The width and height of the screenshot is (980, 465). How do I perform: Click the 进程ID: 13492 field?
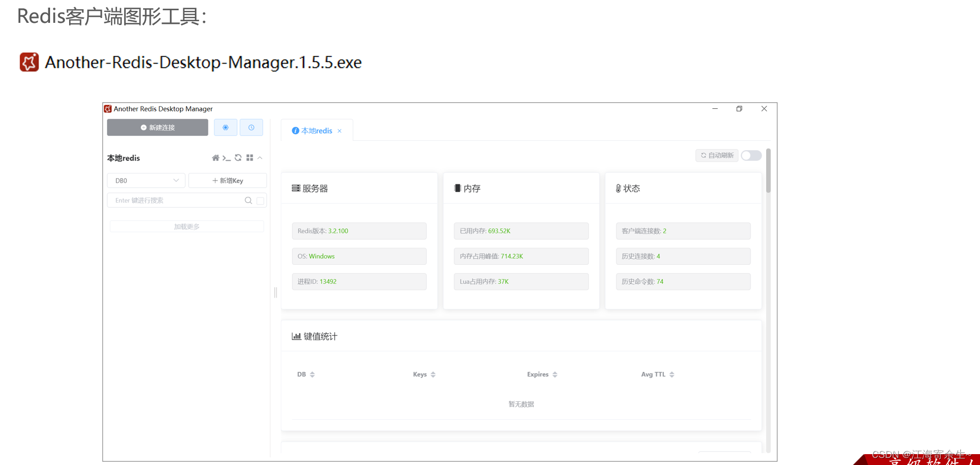[x=359, y=282]
